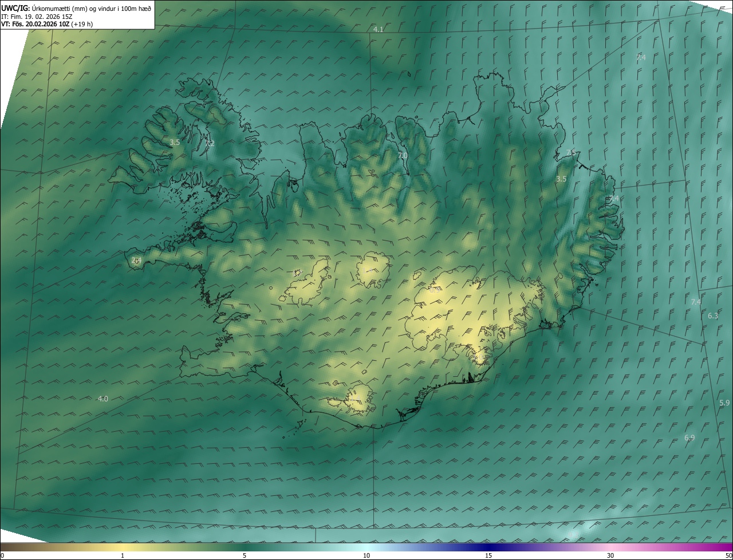Click the title 'Úrkomumætti (mm) og vindur' line
Viewport: 733px width, 560px height.
point(76,8)
